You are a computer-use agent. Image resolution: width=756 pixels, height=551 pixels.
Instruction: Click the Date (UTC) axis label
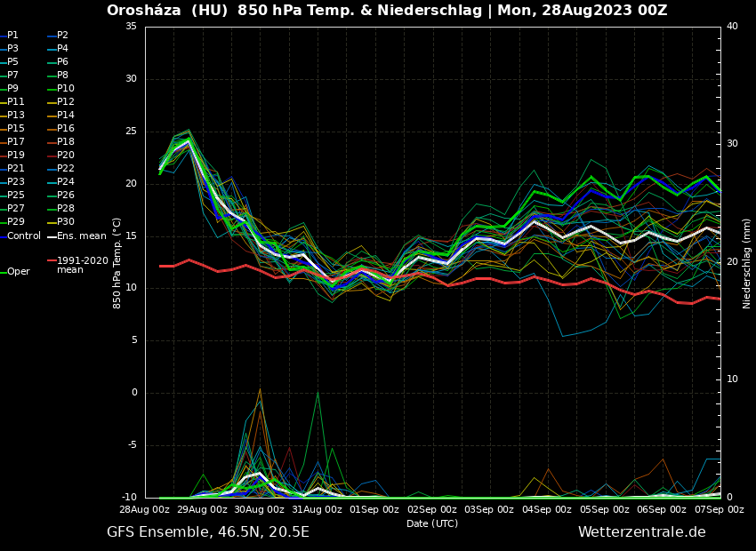coord(432,523)
